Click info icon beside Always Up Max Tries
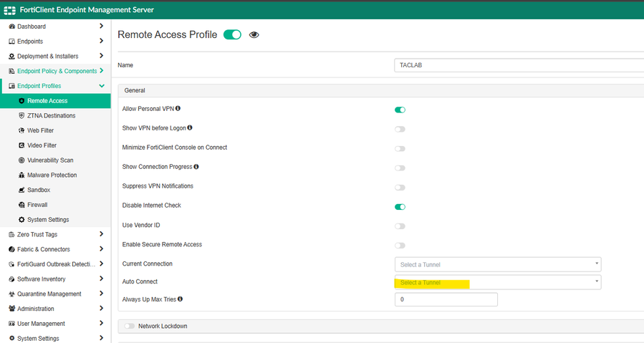This screenshot has height=343, width=644. pyautogui.click(x=181, y=299)
